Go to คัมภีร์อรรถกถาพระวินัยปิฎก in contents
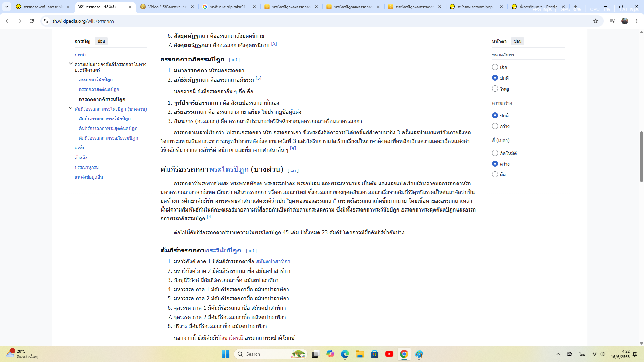 pos(105,119)
